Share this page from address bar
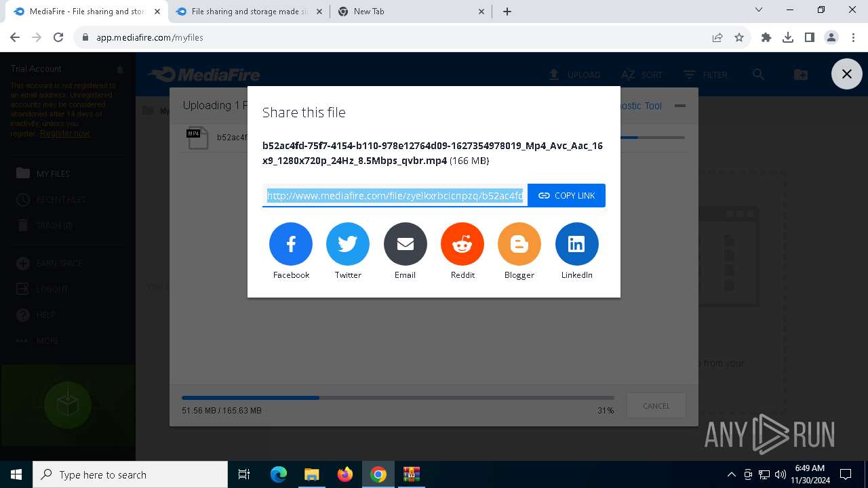 click(x=717, y=37)
